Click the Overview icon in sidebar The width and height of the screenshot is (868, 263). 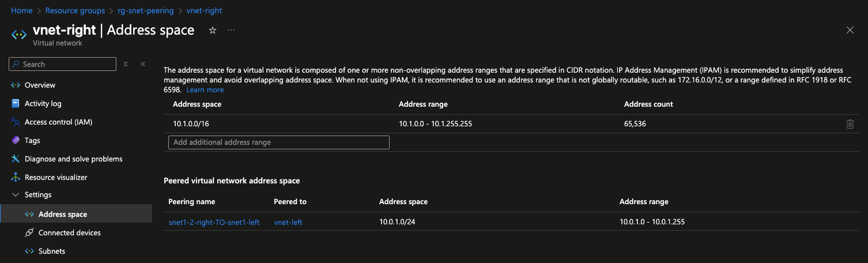(x=16, y=85)
